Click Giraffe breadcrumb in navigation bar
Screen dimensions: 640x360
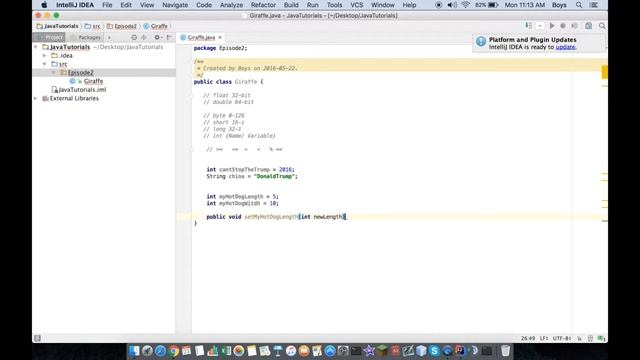coord(156,26)
